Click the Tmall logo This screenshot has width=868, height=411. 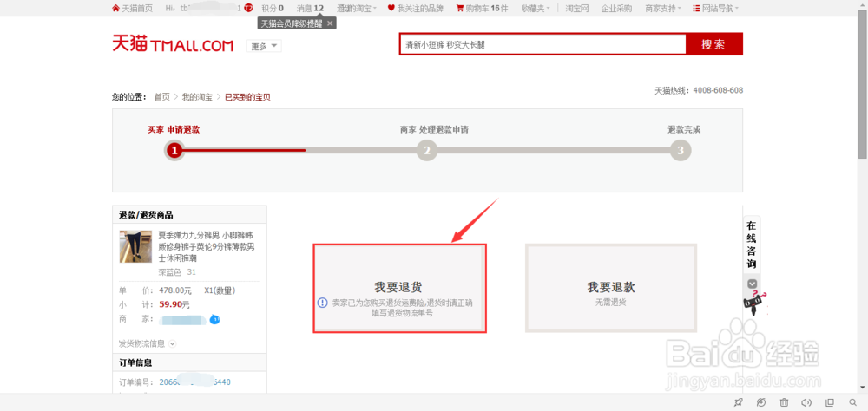[173, 43]
